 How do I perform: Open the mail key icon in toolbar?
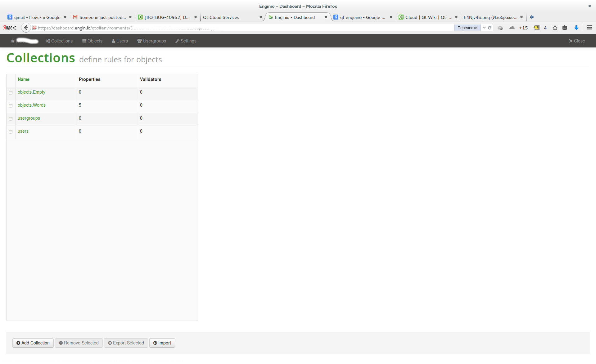point(500,28)
